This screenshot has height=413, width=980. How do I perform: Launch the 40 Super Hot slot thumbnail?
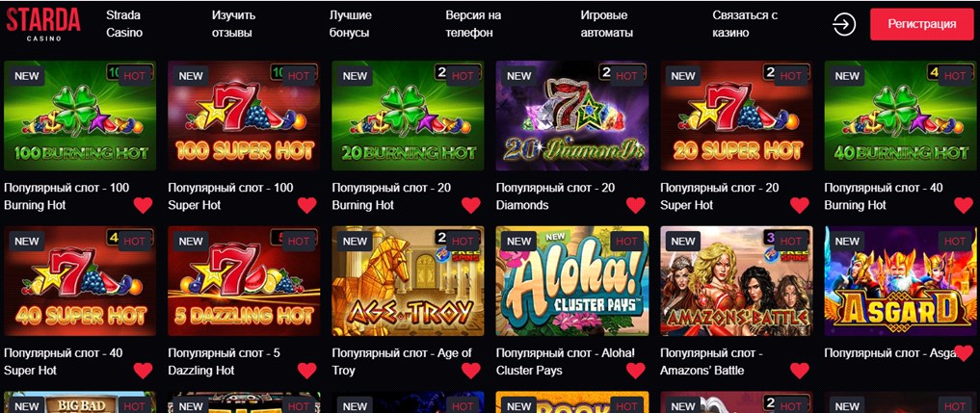pyautogui.click(x=80, y=281)
